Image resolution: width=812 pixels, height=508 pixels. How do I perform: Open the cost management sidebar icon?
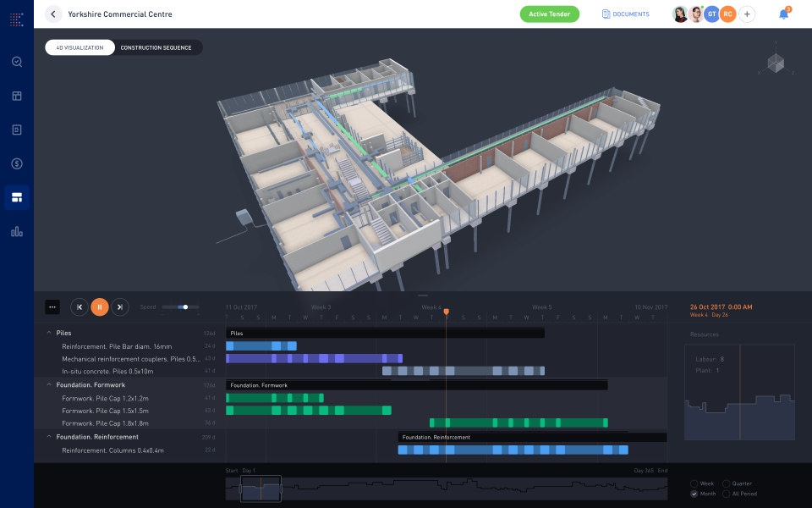click(x=16, y=163)
